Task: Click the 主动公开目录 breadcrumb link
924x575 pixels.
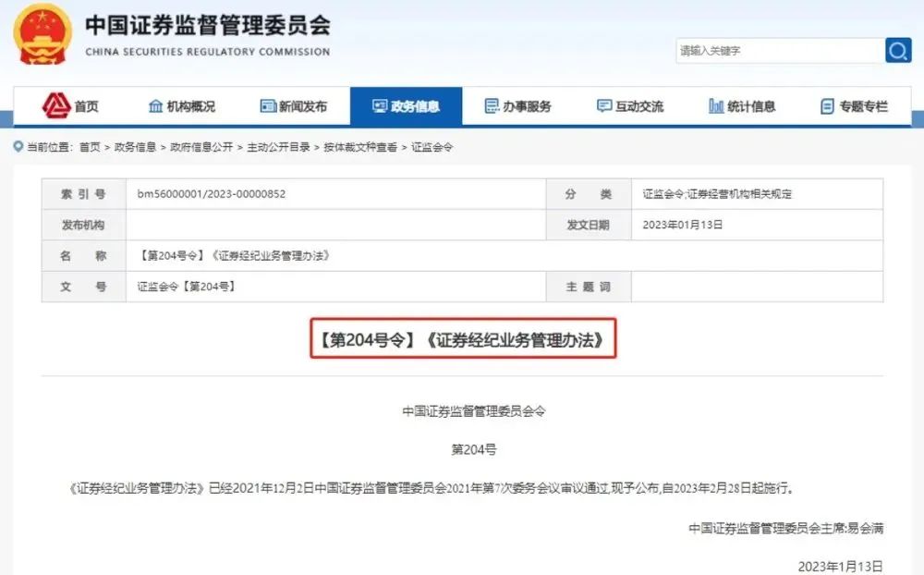Action: 278,147
